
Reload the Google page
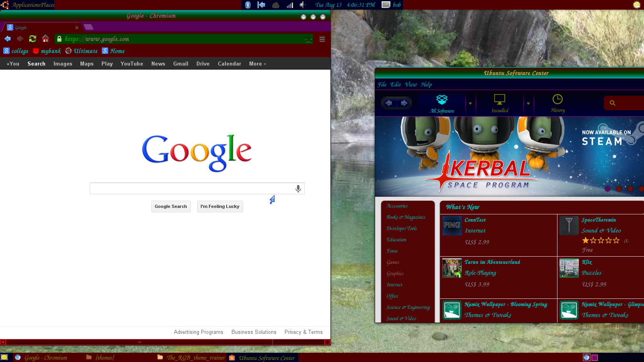click(x=33, y=39)
